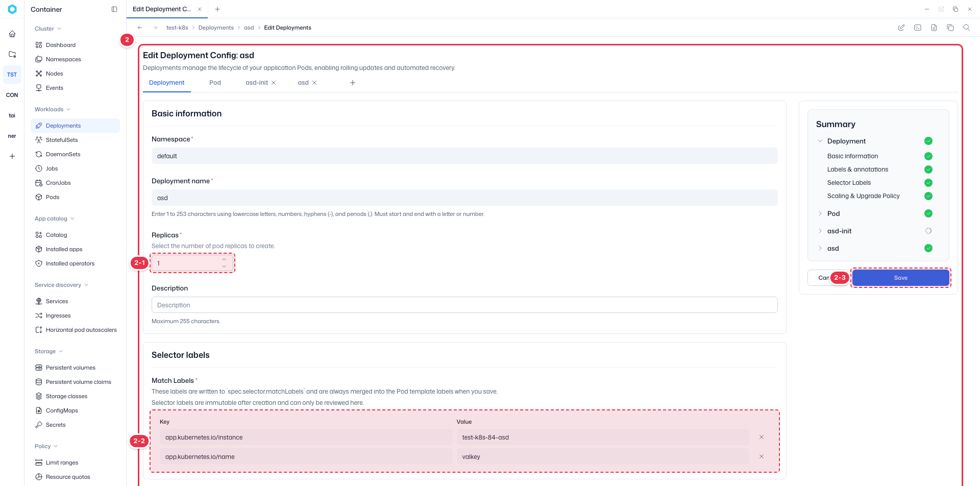Add a new workspace with the plus icon in the left rail
Screen dimensions: 980x486
(12, 156)
